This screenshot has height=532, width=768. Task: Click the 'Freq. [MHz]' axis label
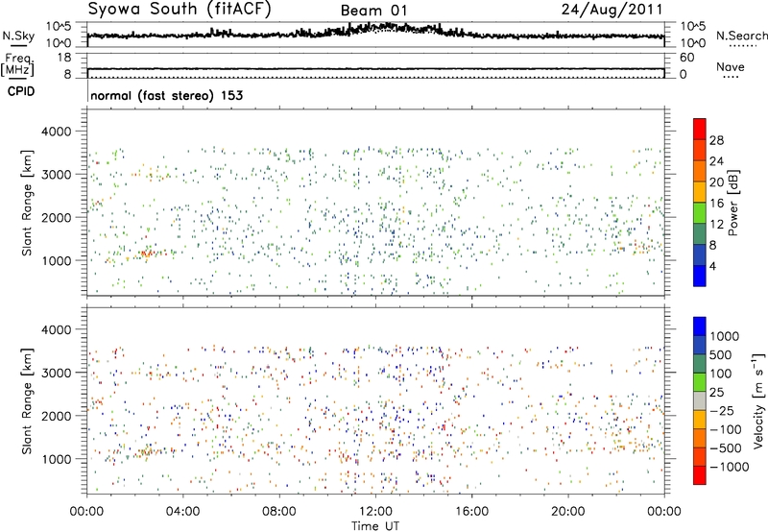point(17,65)
